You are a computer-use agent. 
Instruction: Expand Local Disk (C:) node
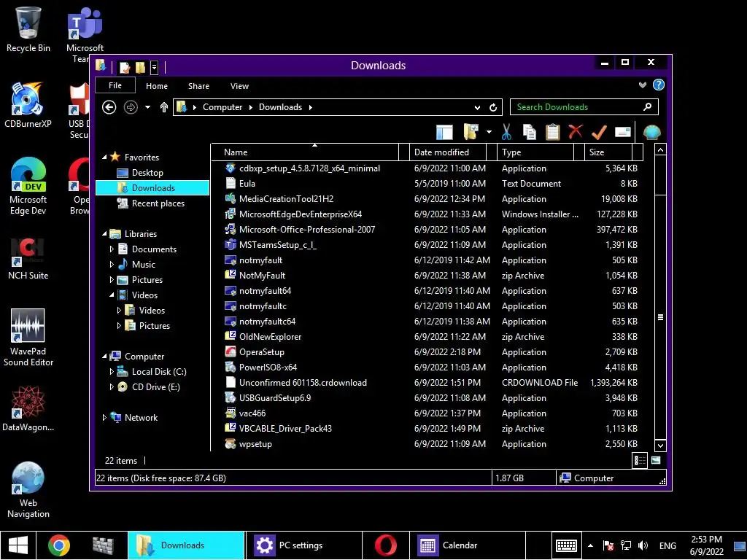(x=112, y=371)
